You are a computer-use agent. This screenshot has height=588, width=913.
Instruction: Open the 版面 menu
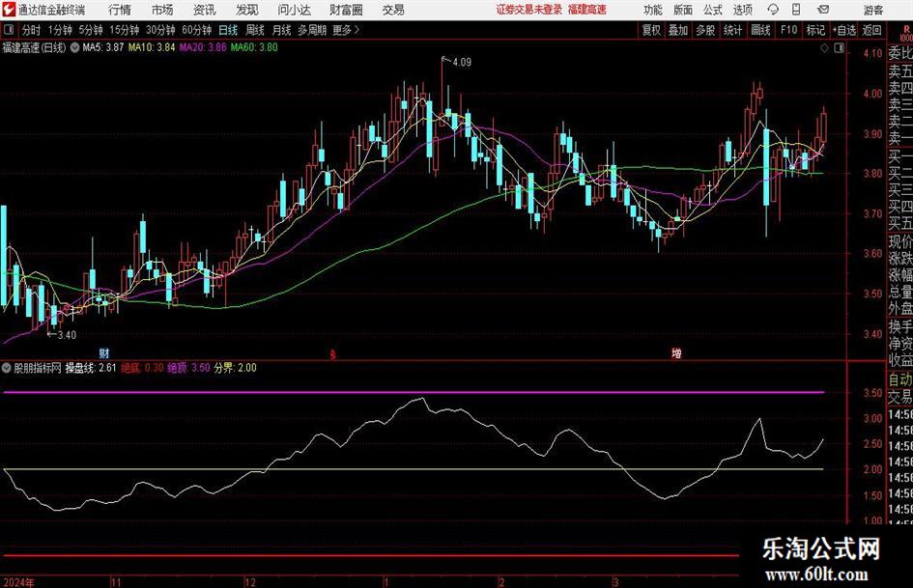(x=683, y=10)
